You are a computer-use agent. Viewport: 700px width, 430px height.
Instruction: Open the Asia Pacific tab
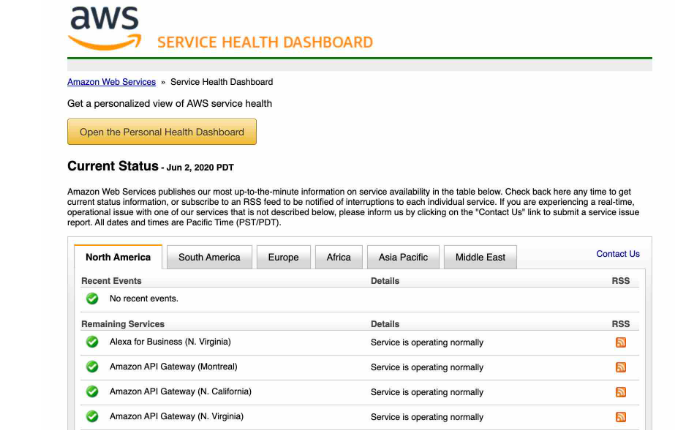coord(403,257)
